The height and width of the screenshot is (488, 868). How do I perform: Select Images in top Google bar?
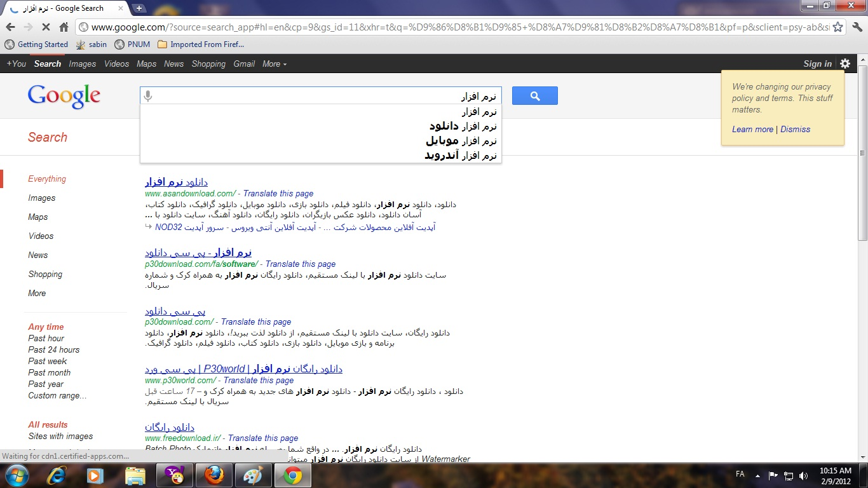(x=83, y=64)
